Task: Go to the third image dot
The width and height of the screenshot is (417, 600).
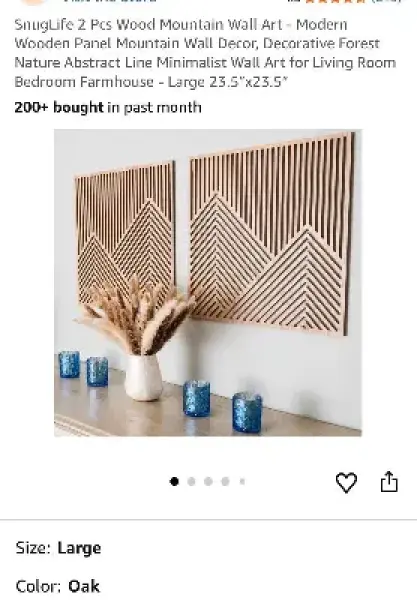Action: click(x=208, y=481)
